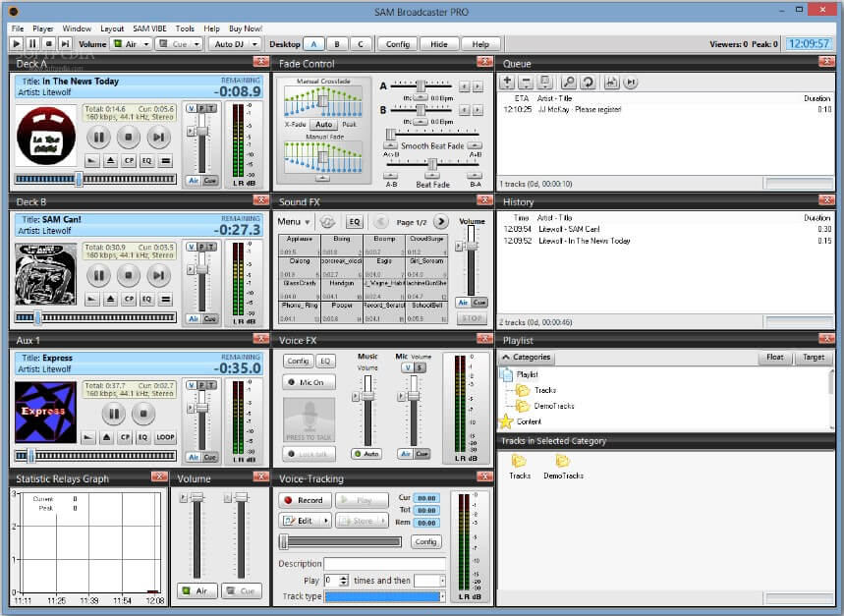Open the Tools menu

(x=185, y=28)
